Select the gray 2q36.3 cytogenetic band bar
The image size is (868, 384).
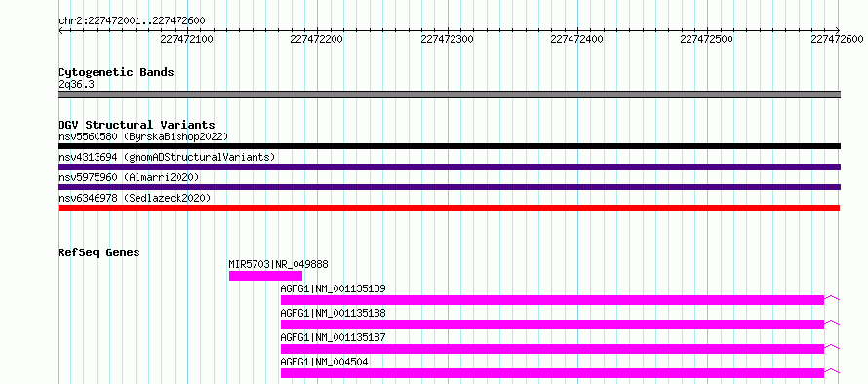click(x=449, y=95)
